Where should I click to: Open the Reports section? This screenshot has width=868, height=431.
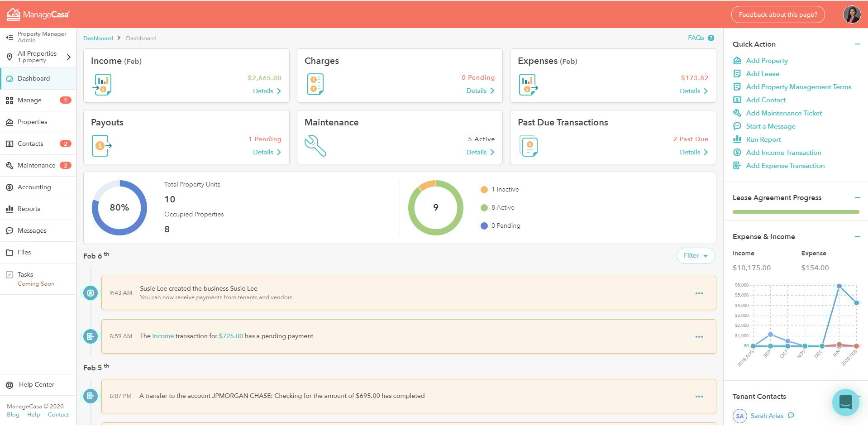click(29, 209)
